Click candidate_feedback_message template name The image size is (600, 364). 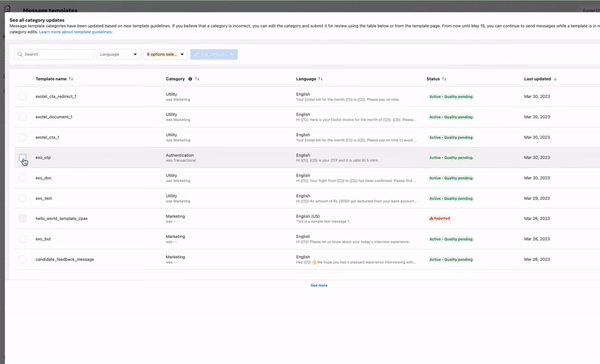coord(65,259)
